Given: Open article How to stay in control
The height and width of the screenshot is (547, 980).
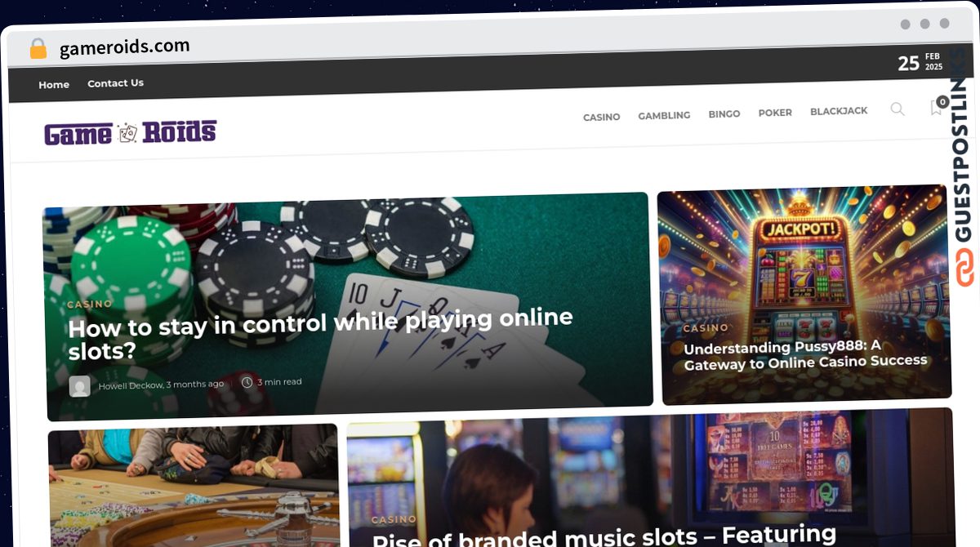Looking at the screenshot, I should click(x=320, y=336).
